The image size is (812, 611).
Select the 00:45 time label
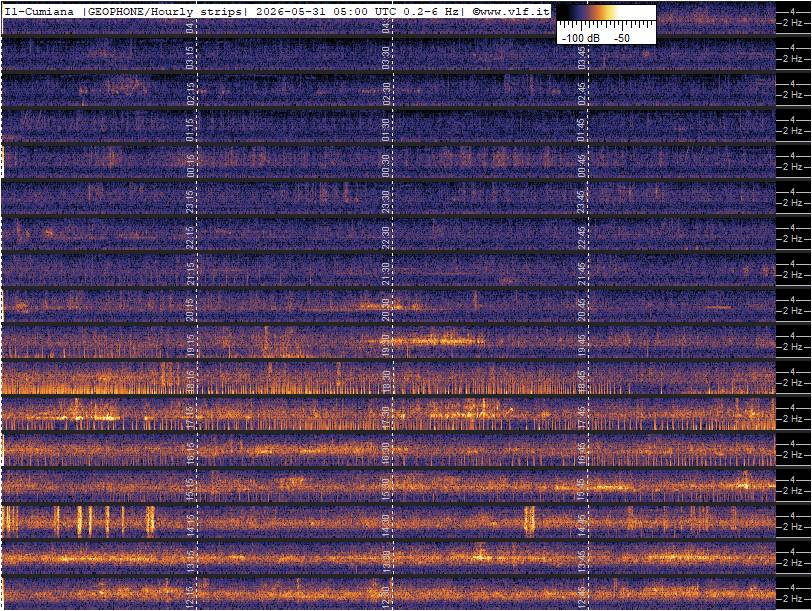point(582,166)
